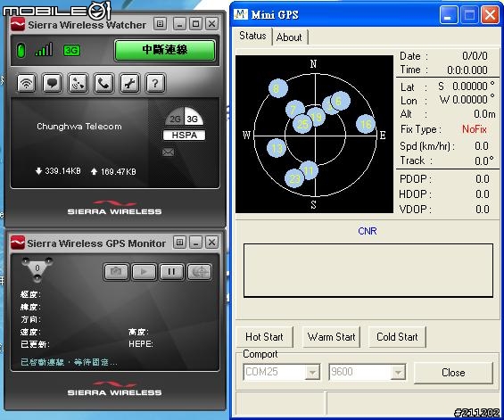Open the GPS satellite icon in Watcher toolbar
The image size is (504, 420).
pos(78,84)
